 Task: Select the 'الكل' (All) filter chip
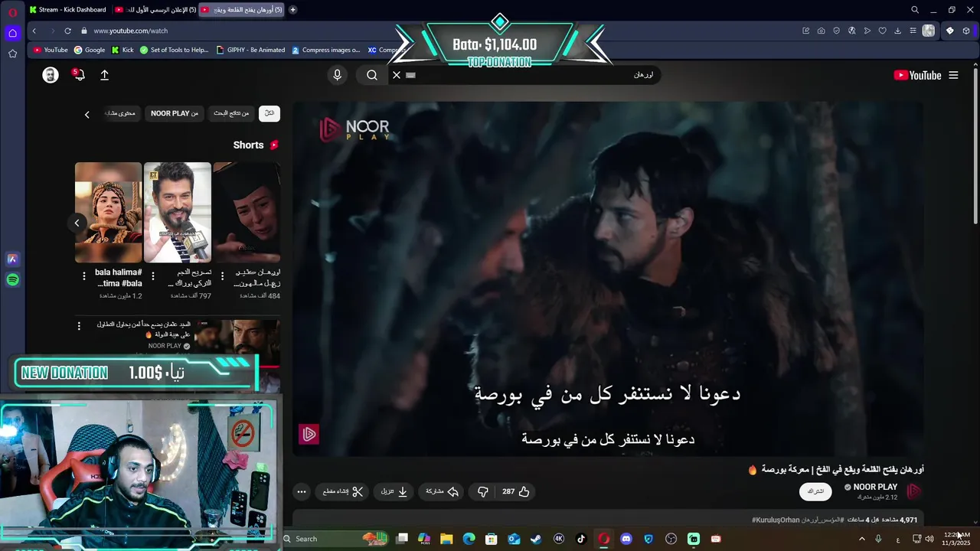pos(269,113)
